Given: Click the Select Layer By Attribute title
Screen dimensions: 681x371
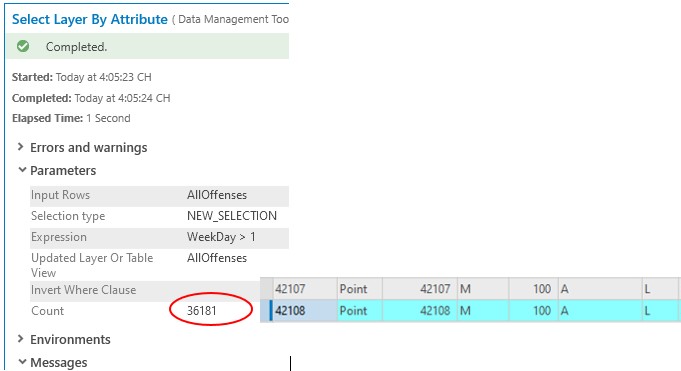Looking at the screenshot, I should coord(89,20).
